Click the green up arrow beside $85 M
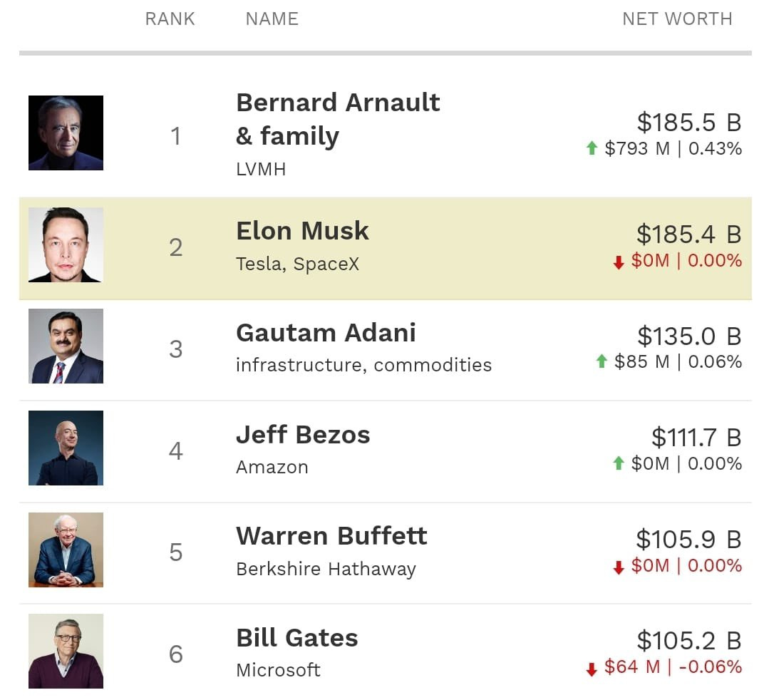769x700 pixels. click(602, 361)
